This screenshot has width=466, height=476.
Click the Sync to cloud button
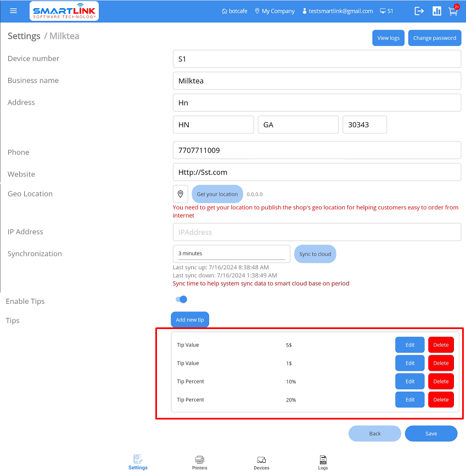point(315,254)
